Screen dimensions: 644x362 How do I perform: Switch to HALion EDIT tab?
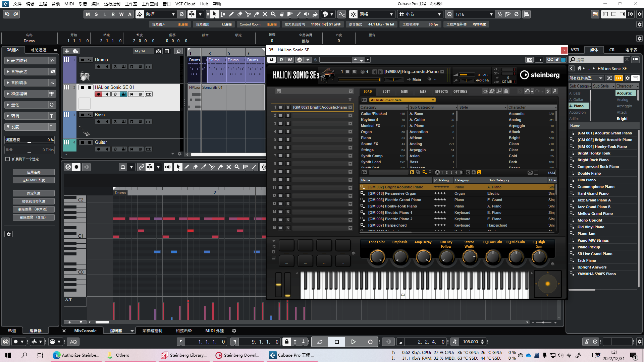coord(386,91)
